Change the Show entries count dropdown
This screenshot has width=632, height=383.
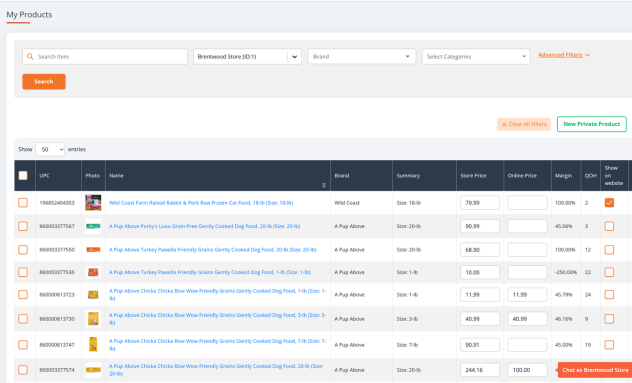point(50,150)
